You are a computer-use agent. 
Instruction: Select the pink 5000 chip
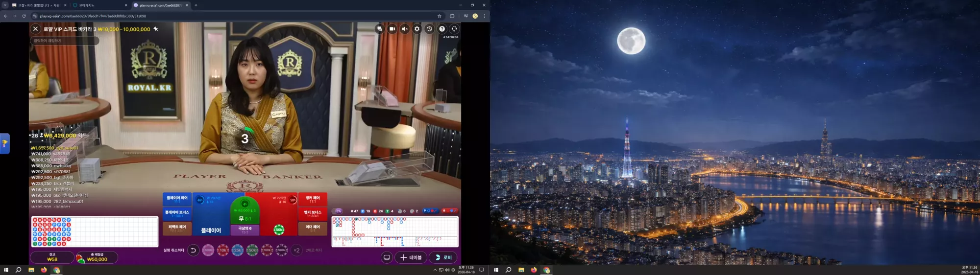click(x=208, y=250)
